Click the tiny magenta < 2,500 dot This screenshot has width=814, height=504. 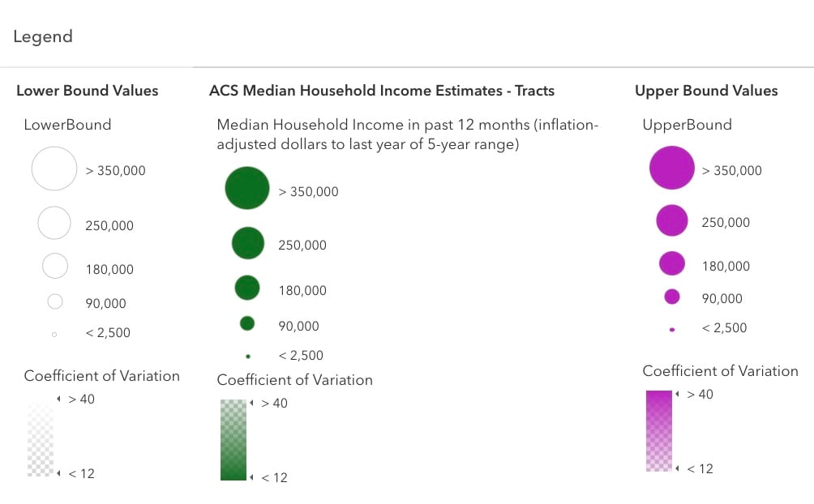point(672,330)
